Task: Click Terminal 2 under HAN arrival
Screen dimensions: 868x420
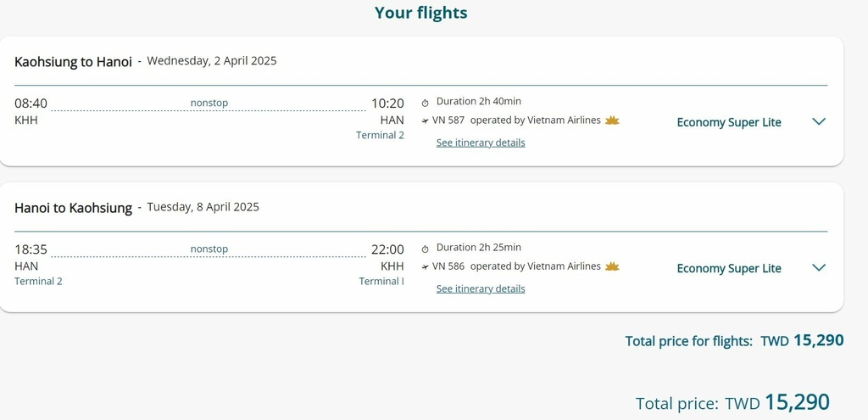Action: (380, 135)
